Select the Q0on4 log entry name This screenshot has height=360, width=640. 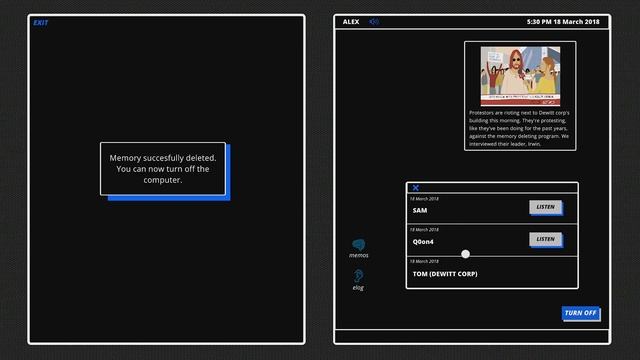coord(423,242)
